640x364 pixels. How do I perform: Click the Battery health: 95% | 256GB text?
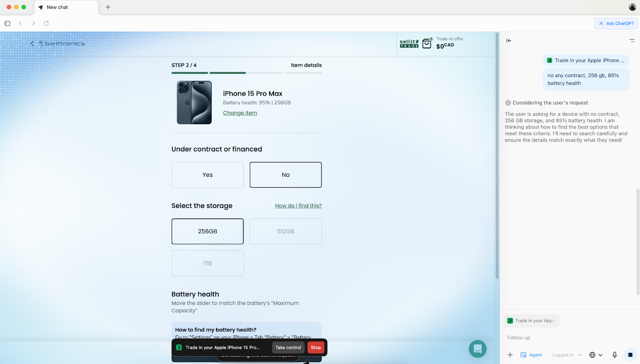click(257, 103)
